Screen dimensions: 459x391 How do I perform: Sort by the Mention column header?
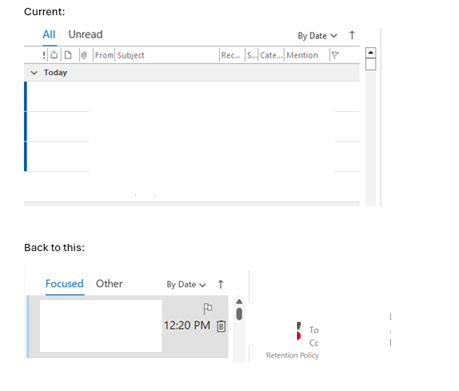302,55
